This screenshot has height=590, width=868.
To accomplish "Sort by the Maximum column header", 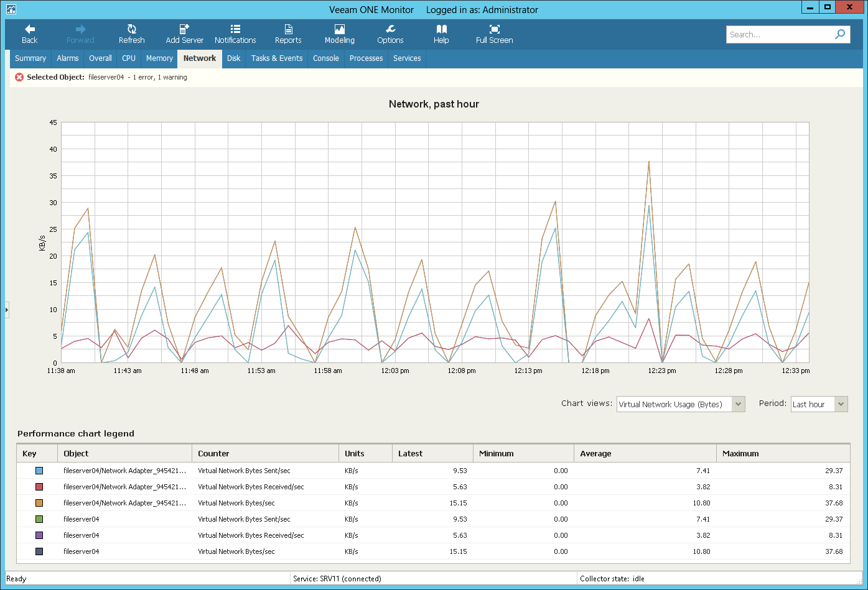I will [783, 453].
